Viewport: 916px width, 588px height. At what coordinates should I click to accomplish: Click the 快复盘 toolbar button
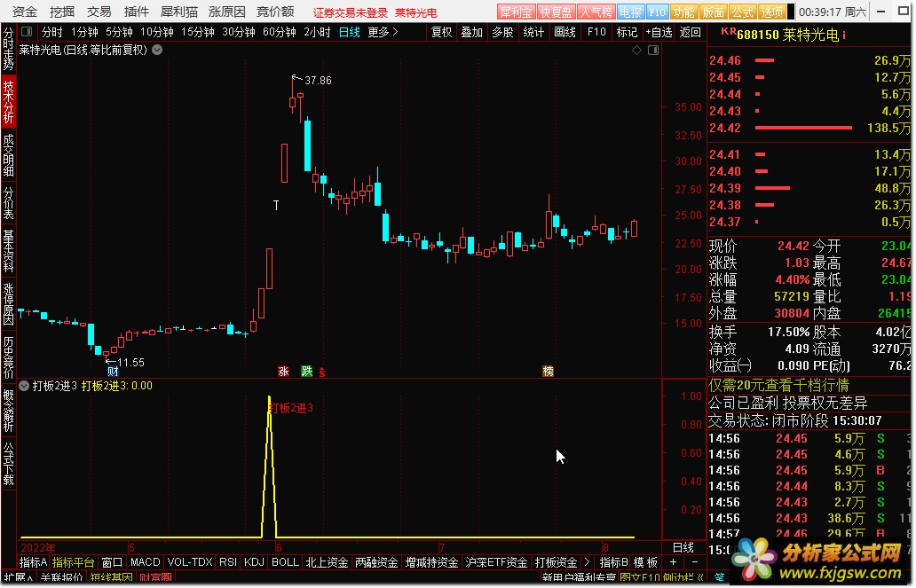(x=556, y=12)
